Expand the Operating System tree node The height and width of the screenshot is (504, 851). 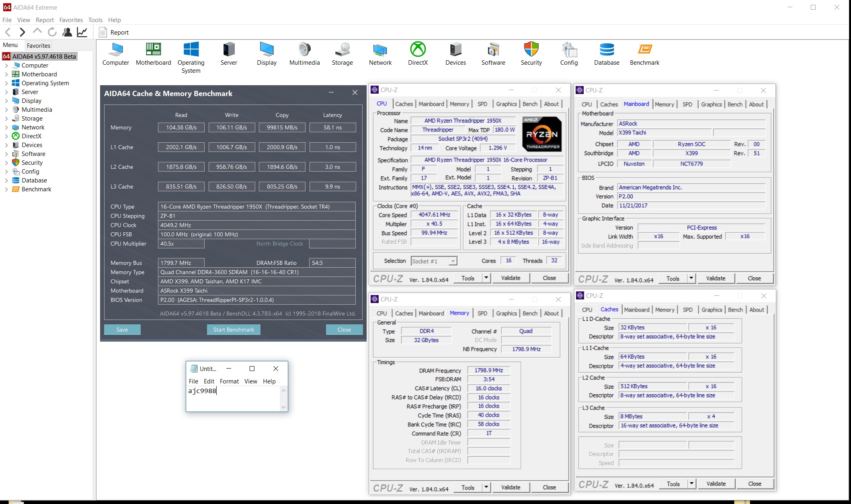click(x=6, y=83)
